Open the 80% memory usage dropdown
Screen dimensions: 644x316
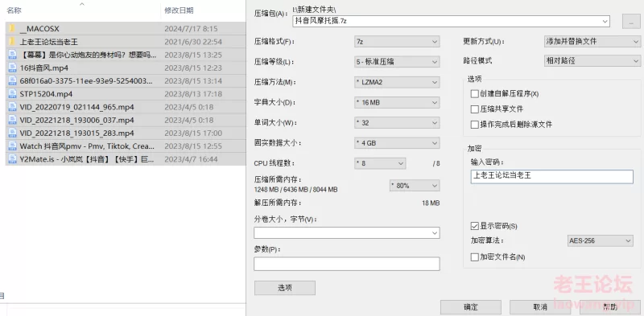pyautogui.click(x=415, y=186)
